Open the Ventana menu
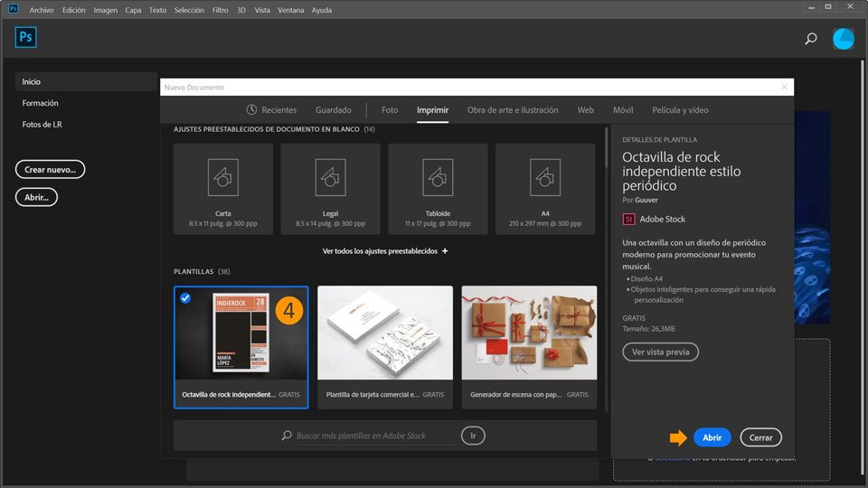Image resolution: width=868 pixels, height=488 pixels. tap(290, 10)
